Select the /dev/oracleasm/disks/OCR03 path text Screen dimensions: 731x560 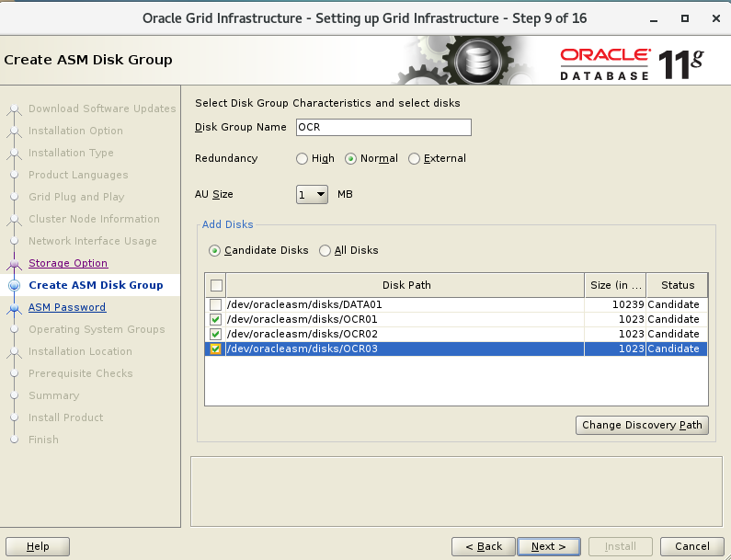pyautogui.click(x=303, y=349)
